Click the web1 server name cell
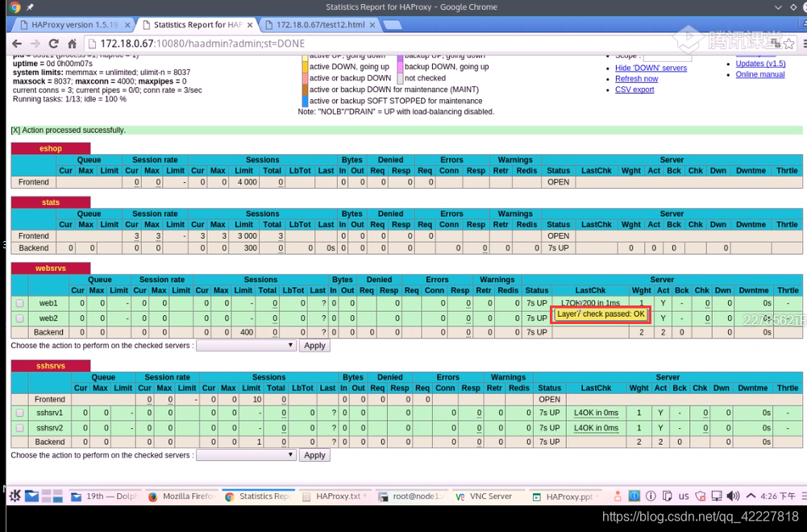The width and height of the screenshot is (807, 532). pos(49,304)
